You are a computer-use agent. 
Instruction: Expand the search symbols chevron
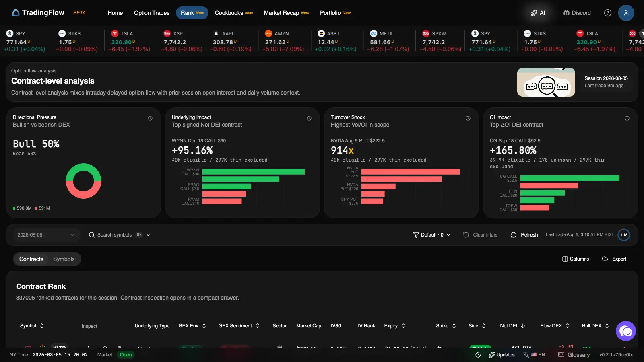148,235
